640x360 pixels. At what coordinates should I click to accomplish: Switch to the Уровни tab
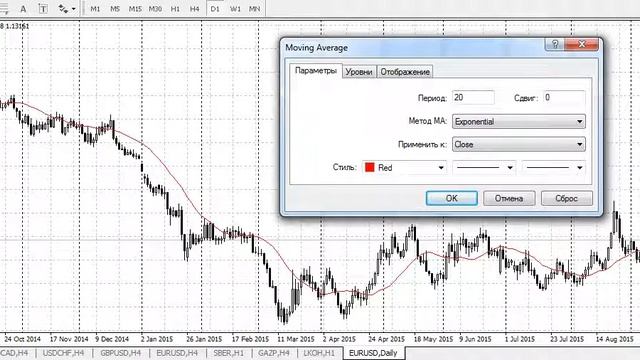coord(359,72)
